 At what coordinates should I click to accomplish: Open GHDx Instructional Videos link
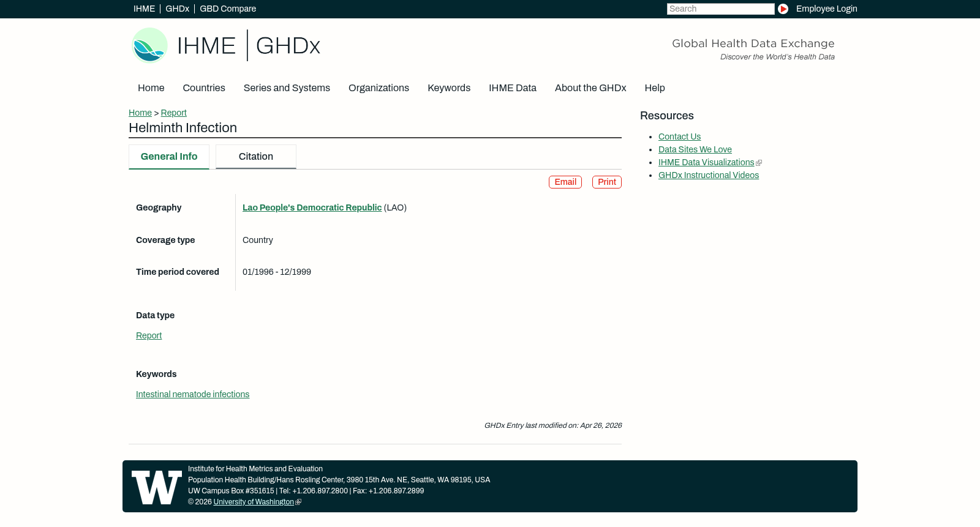[x=709, y=176]
